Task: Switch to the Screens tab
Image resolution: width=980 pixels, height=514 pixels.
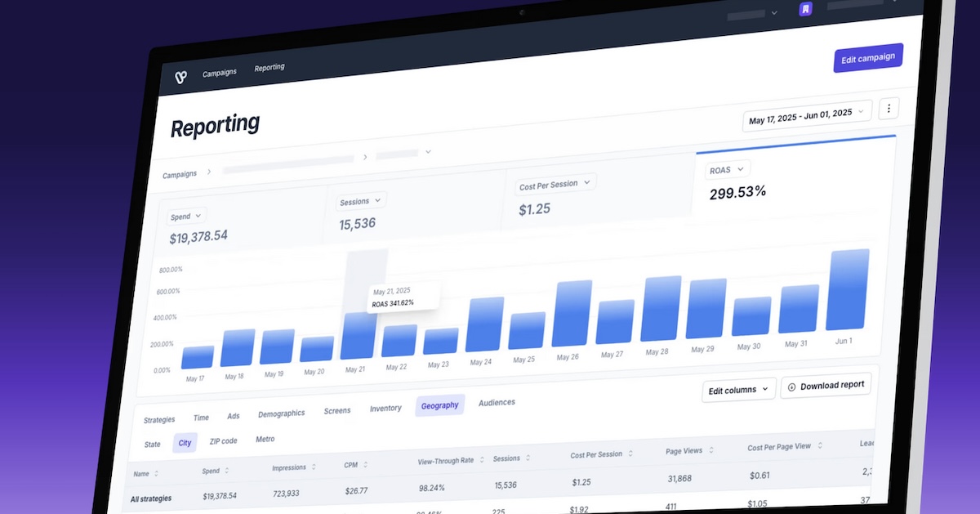Action: click(337, 411)
